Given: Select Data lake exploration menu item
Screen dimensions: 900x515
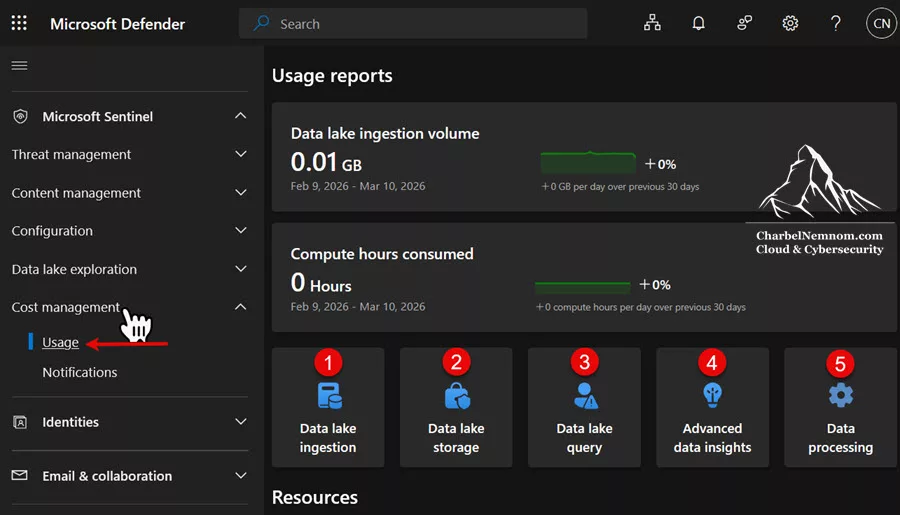Looking at the screenshot, I should (74, 269).
